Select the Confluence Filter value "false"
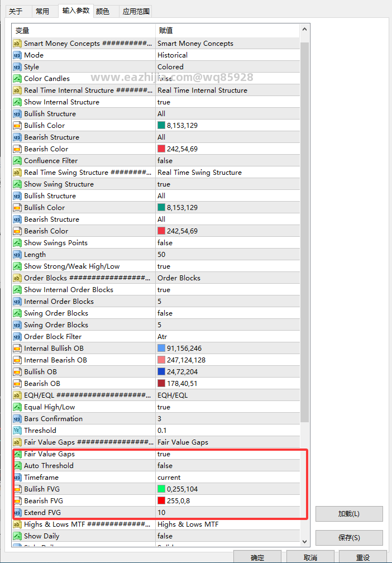This screenshot has width=392, height=563. [x=165, y=161]
